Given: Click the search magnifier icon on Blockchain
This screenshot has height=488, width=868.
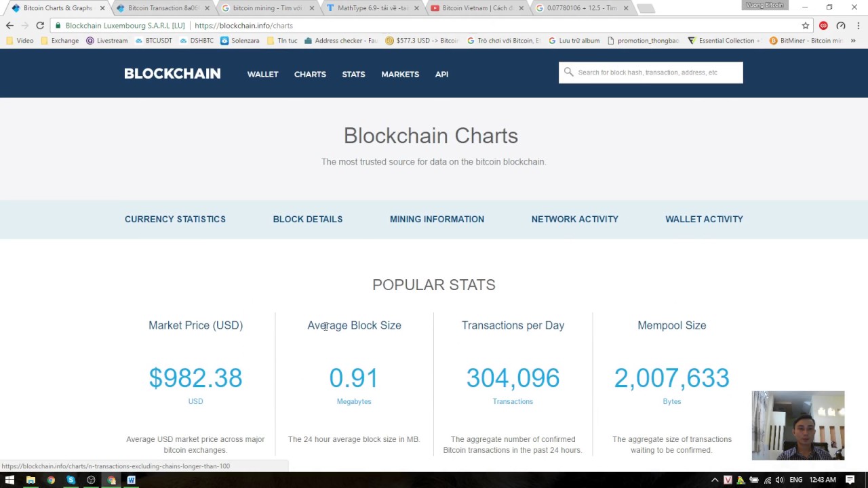Looking at the screenshot, I should pos(568,73).
